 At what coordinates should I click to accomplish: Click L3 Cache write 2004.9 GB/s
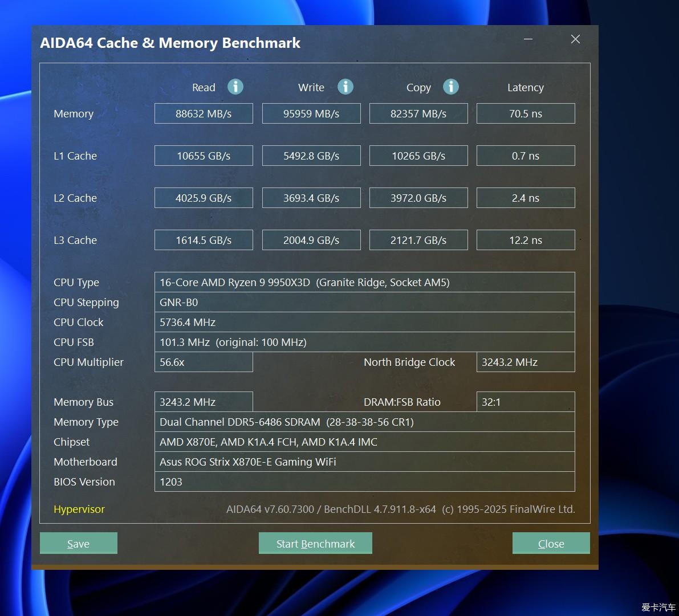click(311, 240)
